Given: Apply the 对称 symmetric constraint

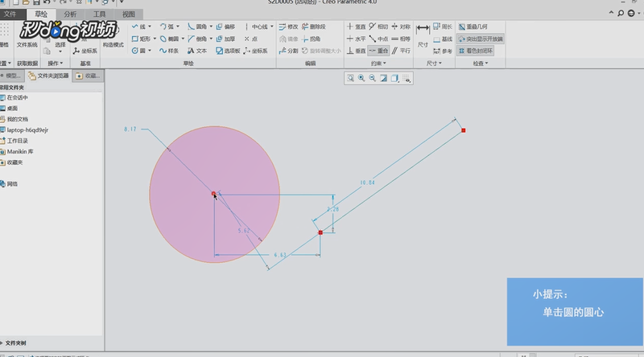Looking at the screenshot, I should [x=401, y=27].
